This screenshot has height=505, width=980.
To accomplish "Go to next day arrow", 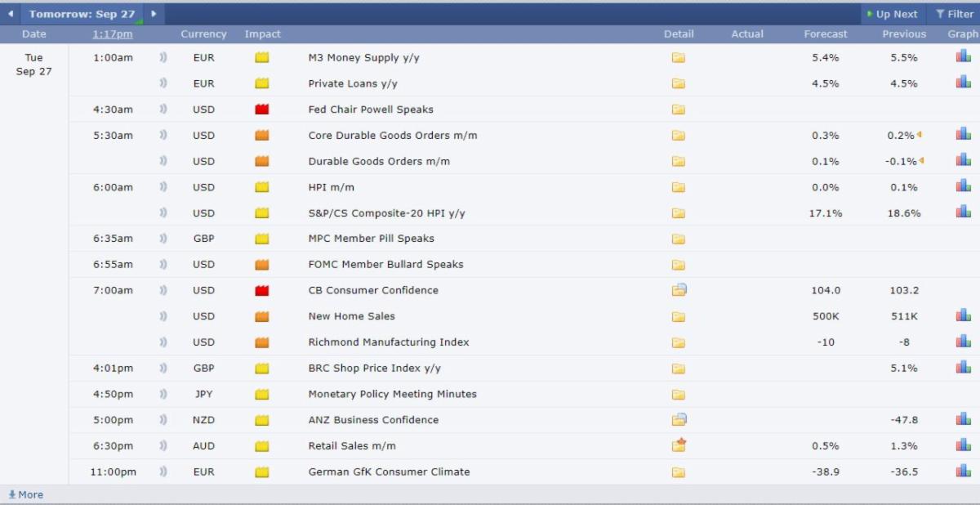I will [x=154, y=14].
